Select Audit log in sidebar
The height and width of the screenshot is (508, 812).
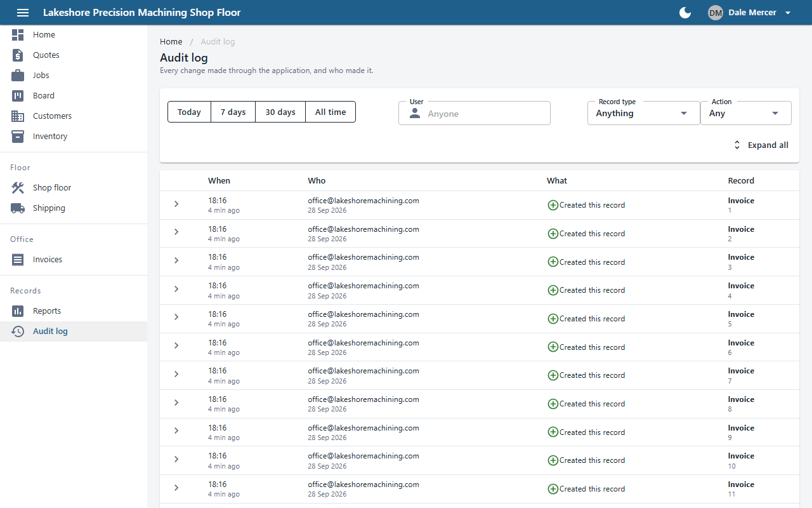tap(74, 331)
